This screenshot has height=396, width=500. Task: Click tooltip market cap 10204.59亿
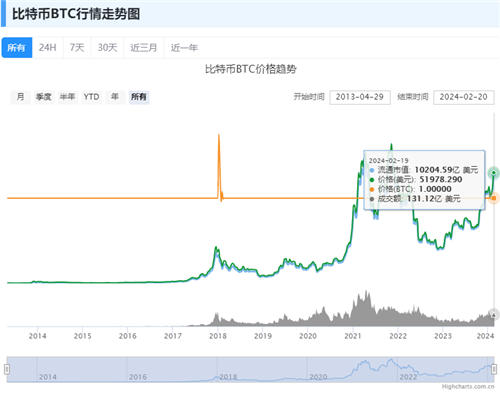coord(437,170)
